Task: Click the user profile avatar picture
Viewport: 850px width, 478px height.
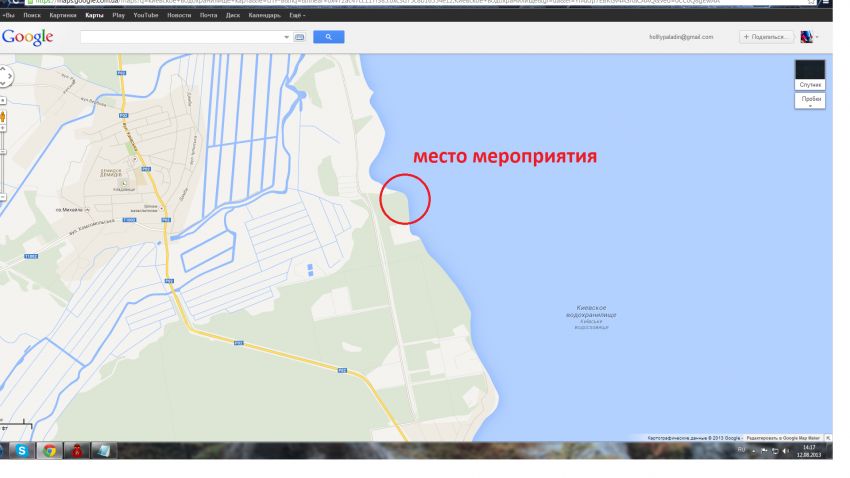Action: [806, 37]
